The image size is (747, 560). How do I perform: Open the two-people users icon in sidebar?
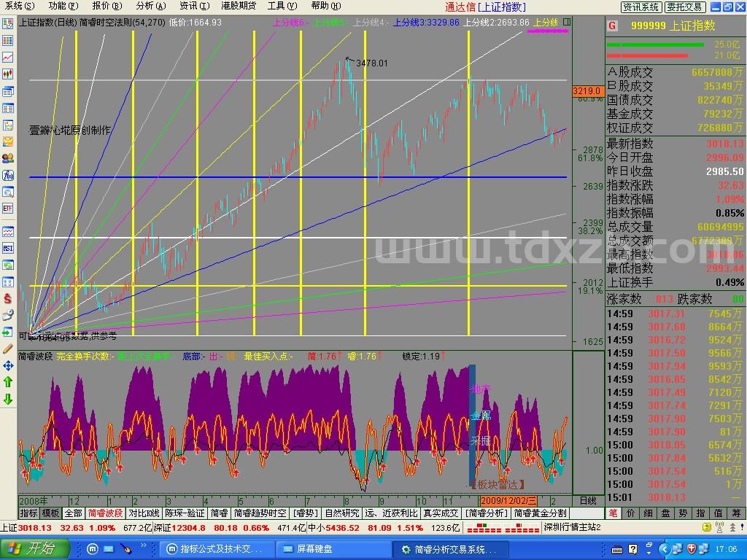[7, 158]
